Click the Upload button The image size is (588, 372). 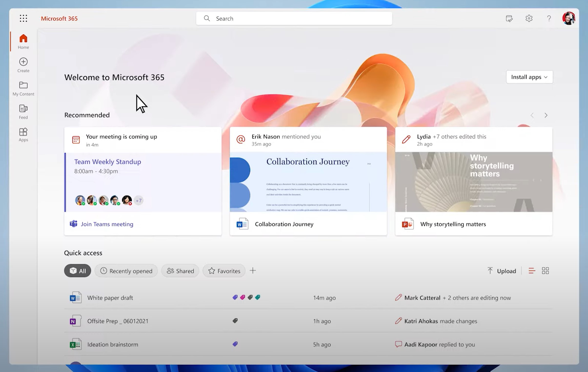(502, 271)
